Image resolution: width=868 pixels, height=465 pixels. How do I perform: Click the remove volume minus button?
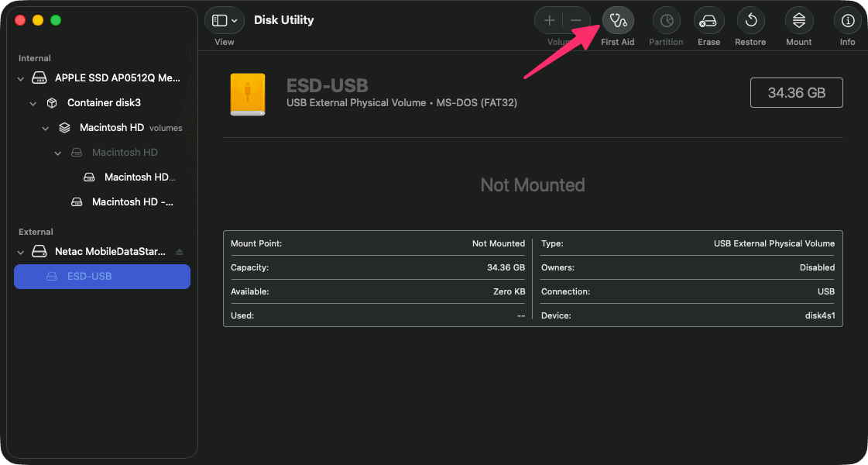coord(576,21)
